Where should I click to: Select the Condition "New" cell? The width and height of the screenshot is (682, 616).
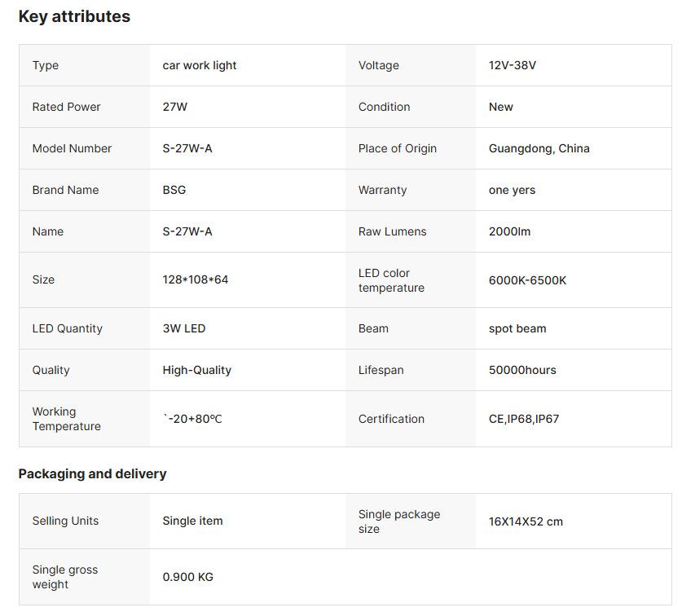[501, 107]
